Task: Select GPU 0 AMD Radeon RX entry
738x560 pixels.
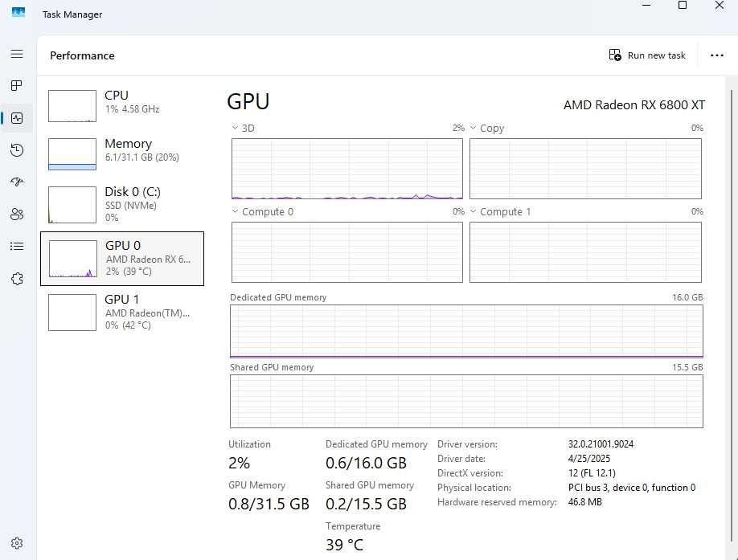Action: (122, 259)
